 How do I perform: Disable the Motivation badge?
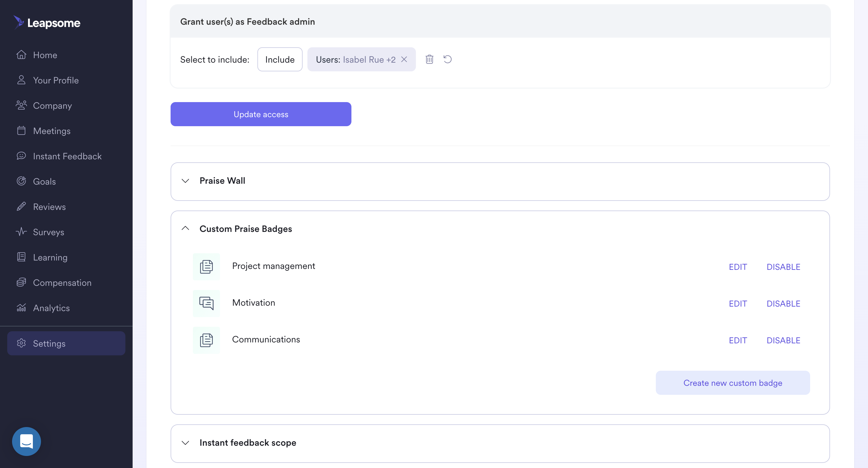[x=783, y=303]
